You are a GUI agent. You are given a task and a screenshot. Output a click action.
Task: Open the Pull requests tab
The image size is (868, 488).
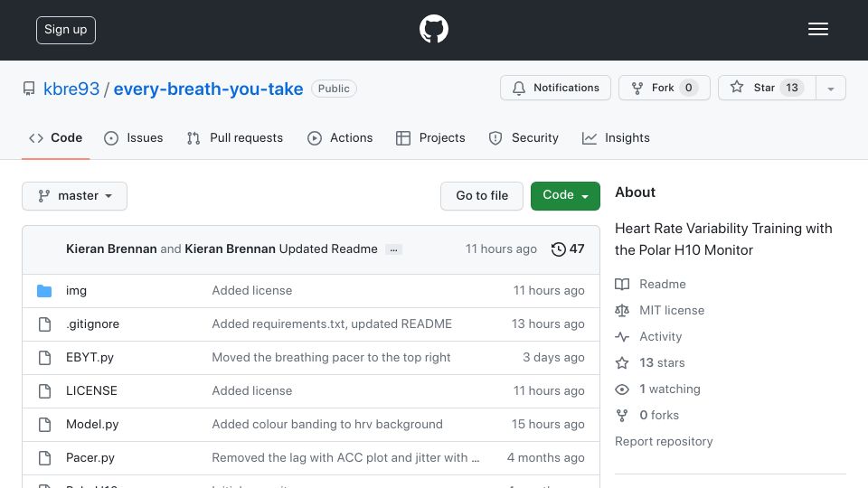click(235, 137)
